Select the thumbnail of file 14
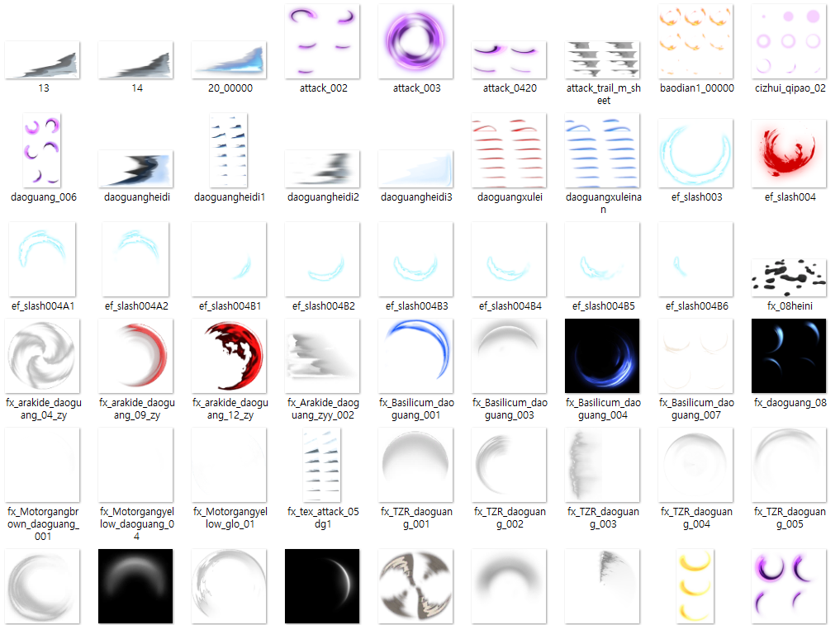The height and width of the screenshot is (625, 840). 135,60
